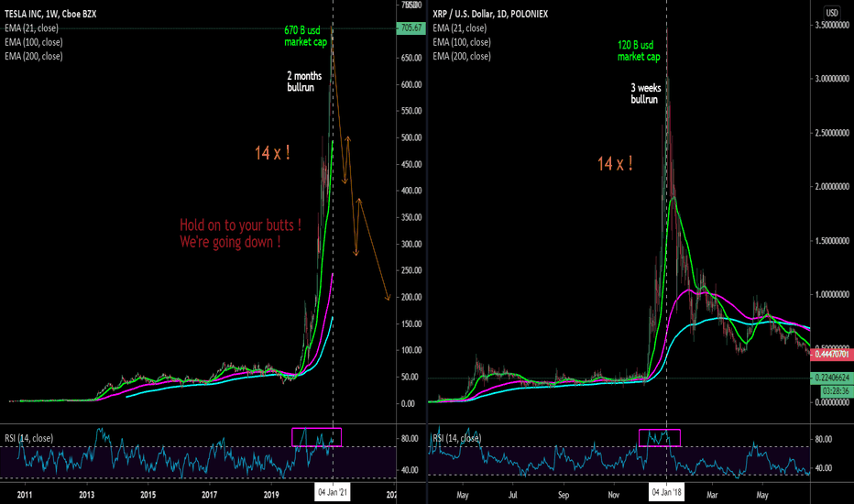Screen dimensions: 854x504
Task: Click 500.00 on the Tesla price axis
Action: point(411,137)
